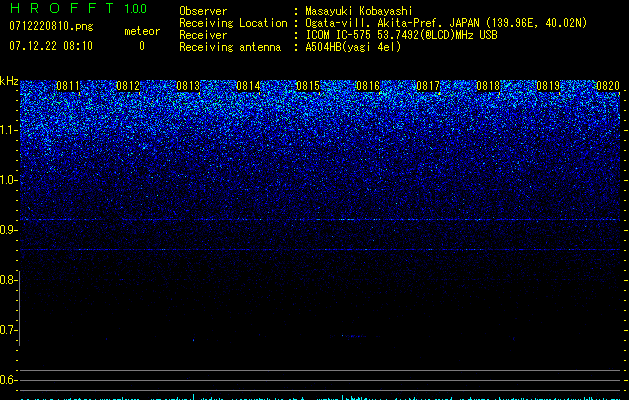Image resolution: width=629 pixels, height=400 pixels.
Task: Click the HROFFT program title
Action: pyautogui.click(x=62, y=8)
